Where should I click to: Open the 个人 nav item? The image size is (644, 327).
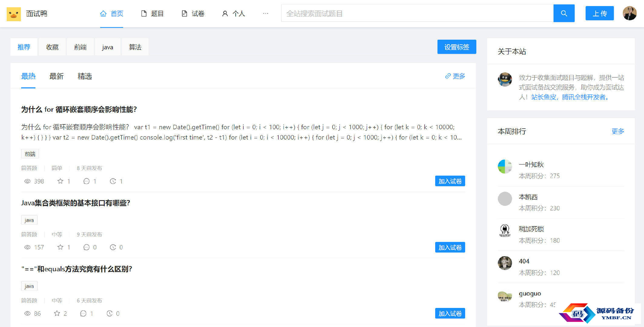click(233, 14)
